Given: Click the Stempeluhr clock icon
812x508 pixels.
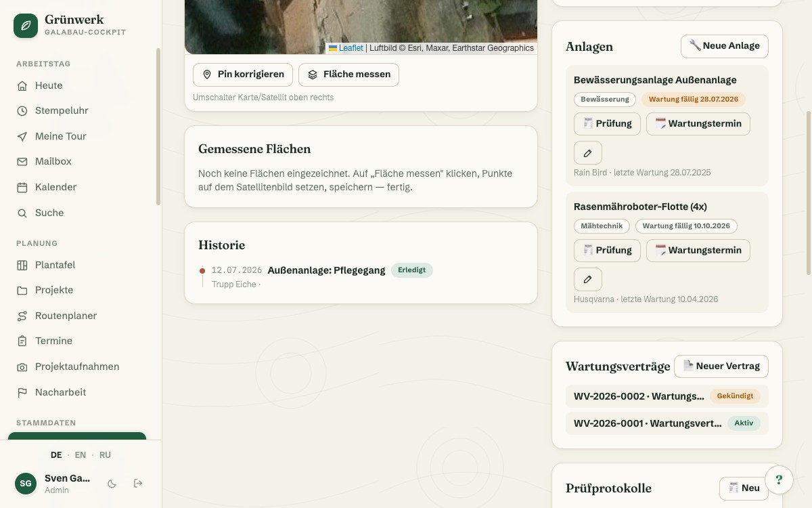Looking at the screenshot, I should (22, 110).
